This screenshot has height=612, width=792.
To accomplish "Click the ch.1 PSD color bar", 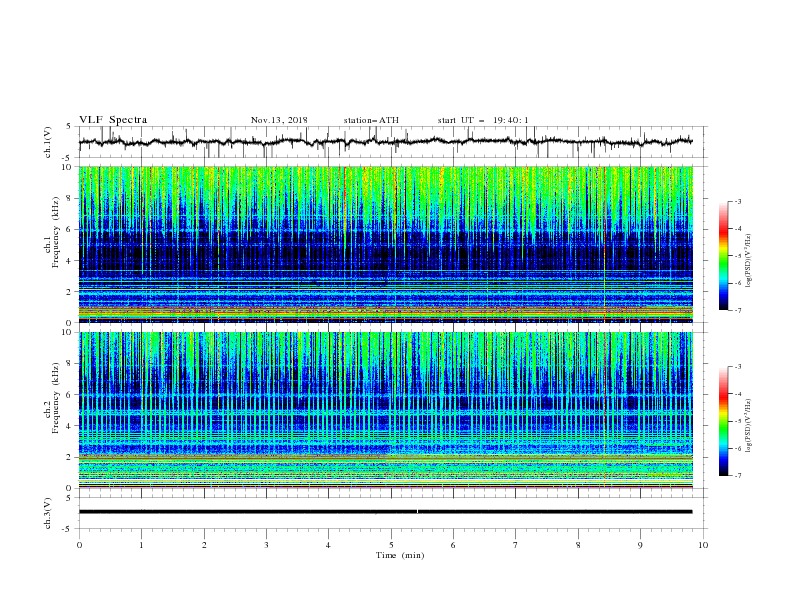I will click(x=723, y=256).
